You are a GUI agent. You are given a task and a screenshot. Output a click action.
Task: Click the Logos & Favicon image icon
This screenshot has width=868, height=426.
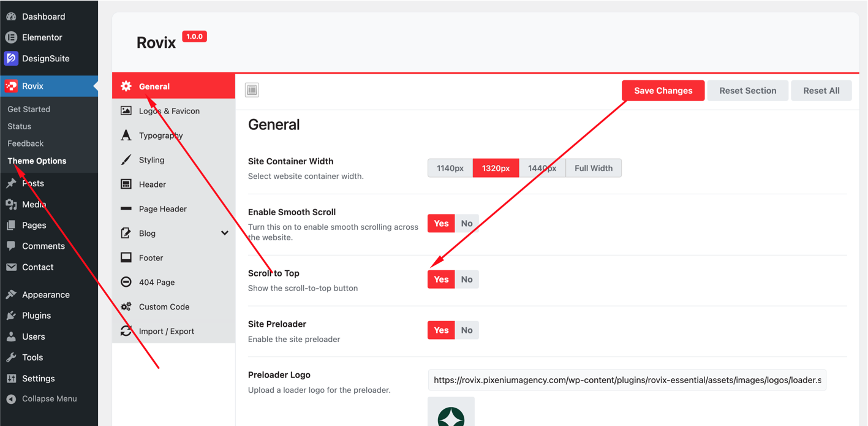point(126,111)
